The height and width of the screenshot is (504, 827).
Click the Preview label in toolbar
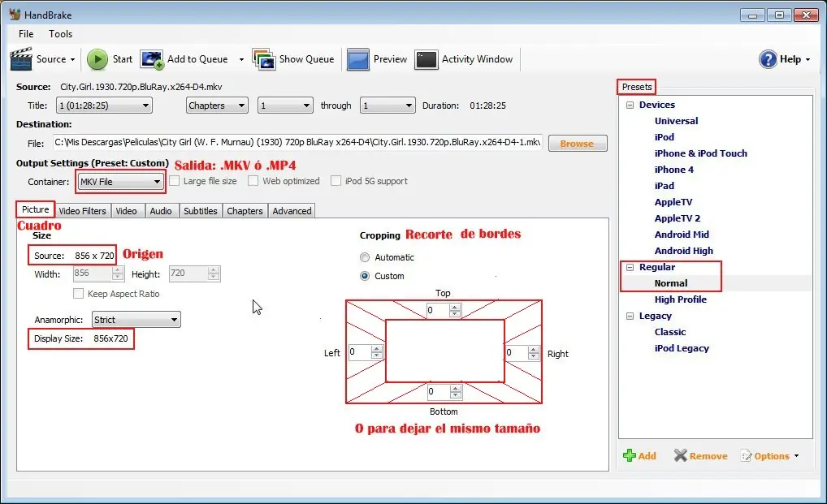390,59
